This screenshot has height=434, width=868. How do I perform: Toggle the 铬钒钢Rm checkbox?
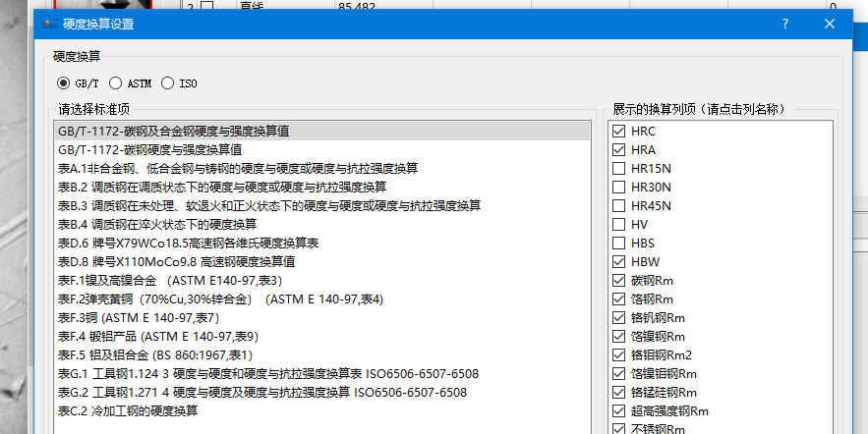(x=618, y=318)
